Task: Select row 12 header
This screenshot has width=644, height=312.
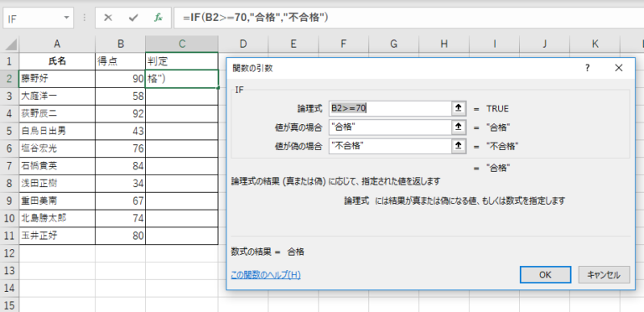Action: tap(9, 253)
